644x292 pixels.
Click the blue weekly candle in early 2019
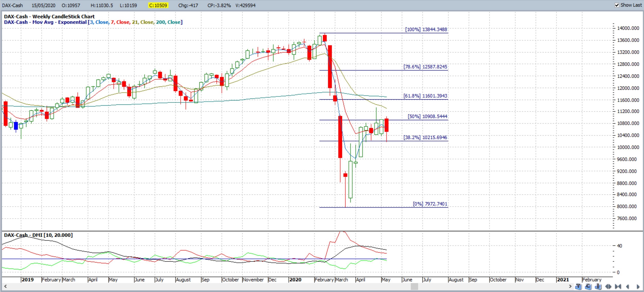[16, 126]
